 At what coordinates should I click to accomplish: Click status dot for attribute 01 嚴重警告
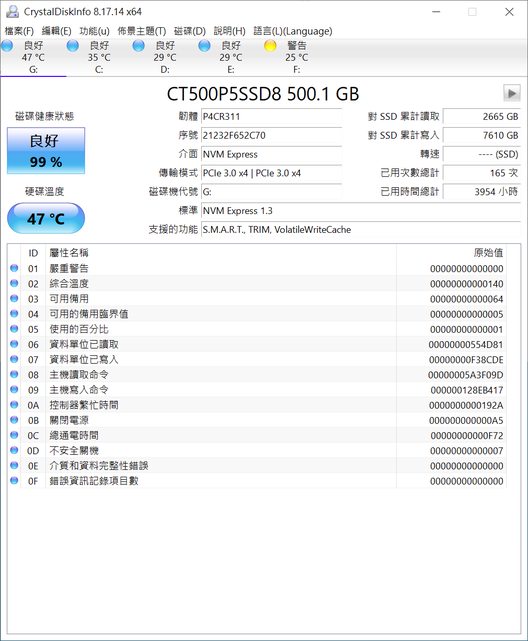point(14,268)
